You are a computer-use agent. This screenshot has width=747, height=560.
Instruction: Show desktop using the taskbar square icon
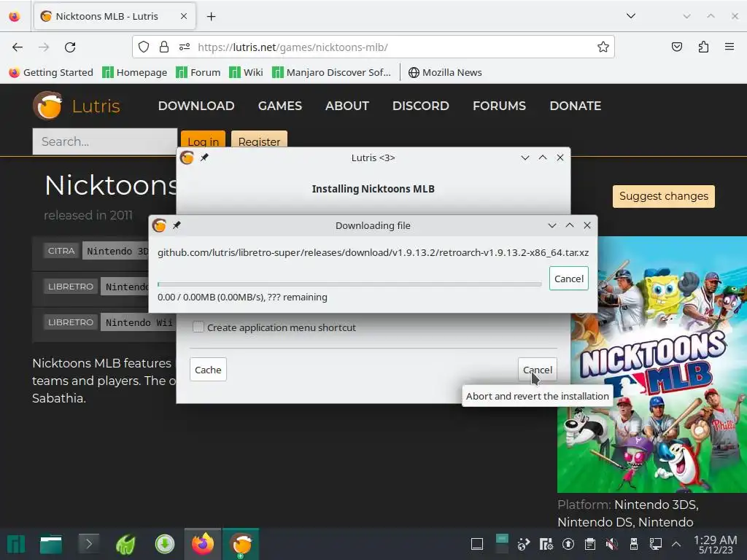tap(477, 544)
